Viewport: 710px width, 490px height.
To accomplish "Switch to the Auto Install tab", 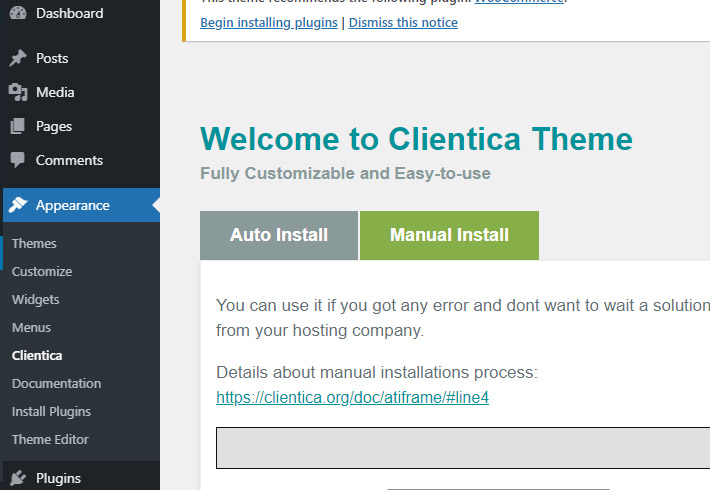I will 279,235.
